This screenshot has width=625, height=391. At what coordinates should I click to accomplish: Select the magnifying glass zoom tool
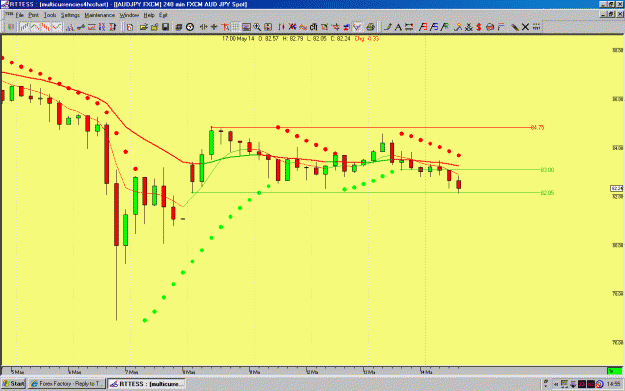257,27
